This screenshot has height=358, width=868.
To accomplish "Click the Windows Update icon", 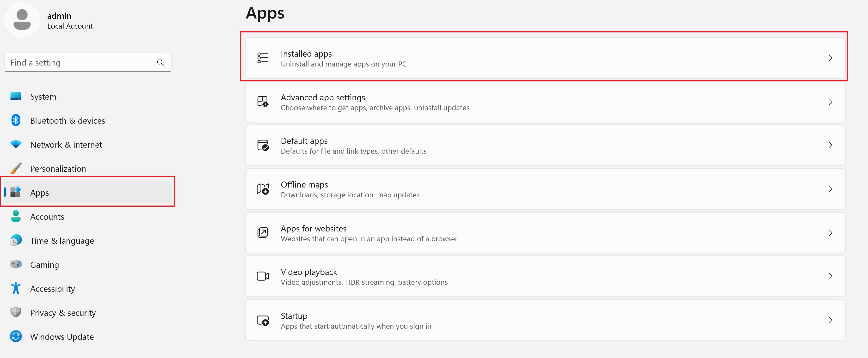I will 16,336.
